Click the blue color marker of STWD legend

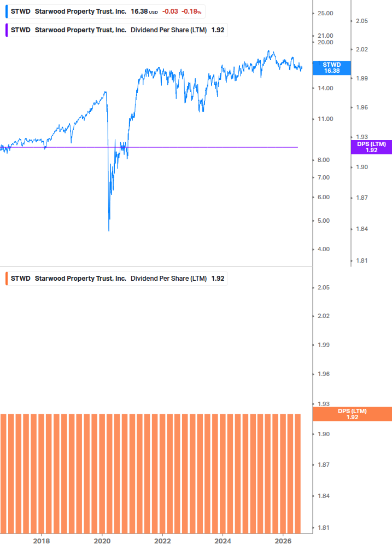(7, 11)
